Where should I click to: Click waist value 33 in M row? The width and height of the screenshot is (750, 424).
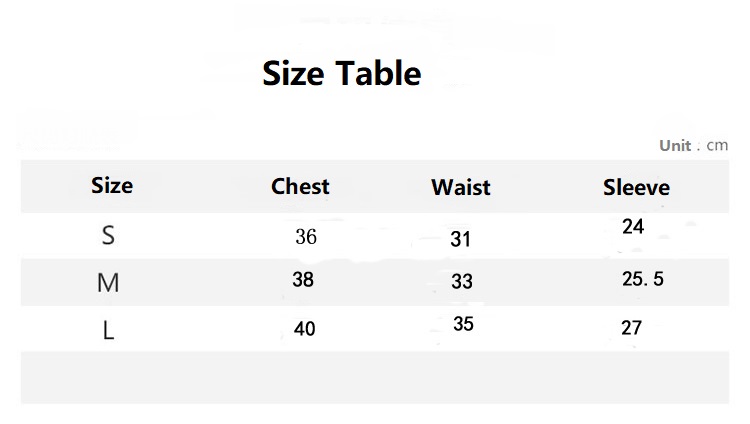pyautogui.click(x=462, y=281)
